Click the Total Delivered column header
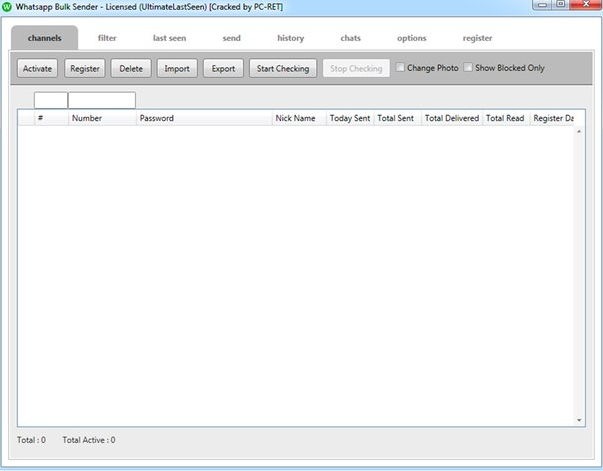Image resolution: width=603 pixels, height=471 pixels. (451, 118)
